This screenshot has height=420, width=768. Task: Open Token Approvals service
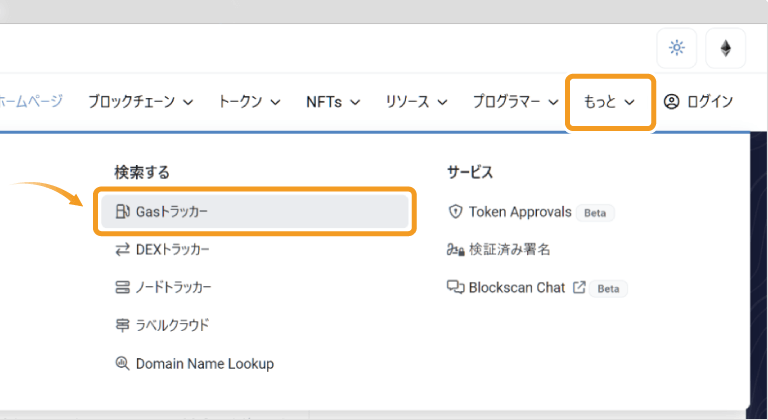(x=520, y=212)
